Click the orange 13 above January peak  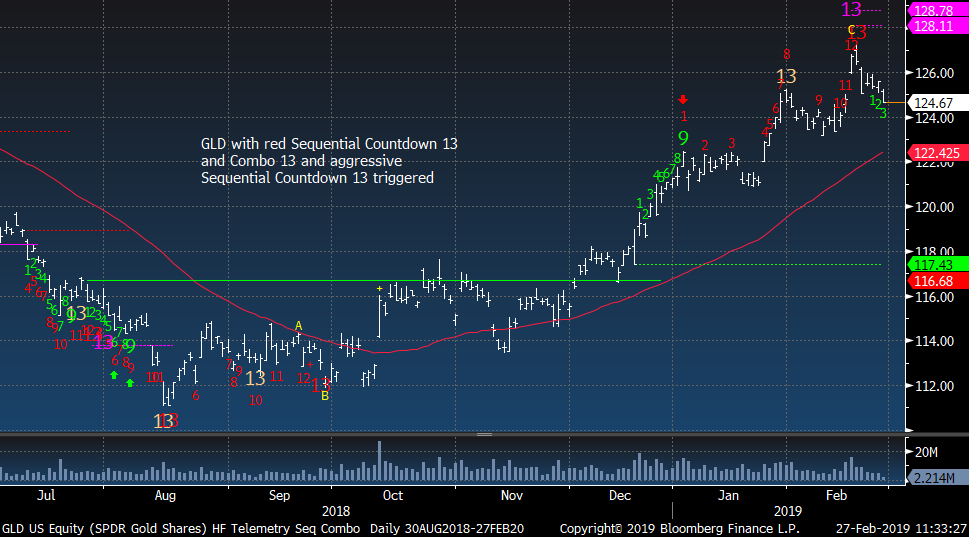click(x=785, y=76)
